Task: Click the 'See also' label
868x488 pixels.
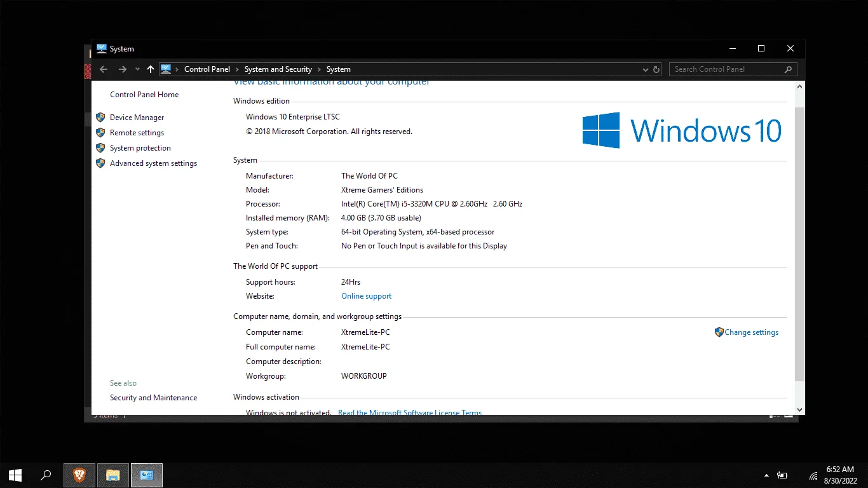Action: coord(123,383)
